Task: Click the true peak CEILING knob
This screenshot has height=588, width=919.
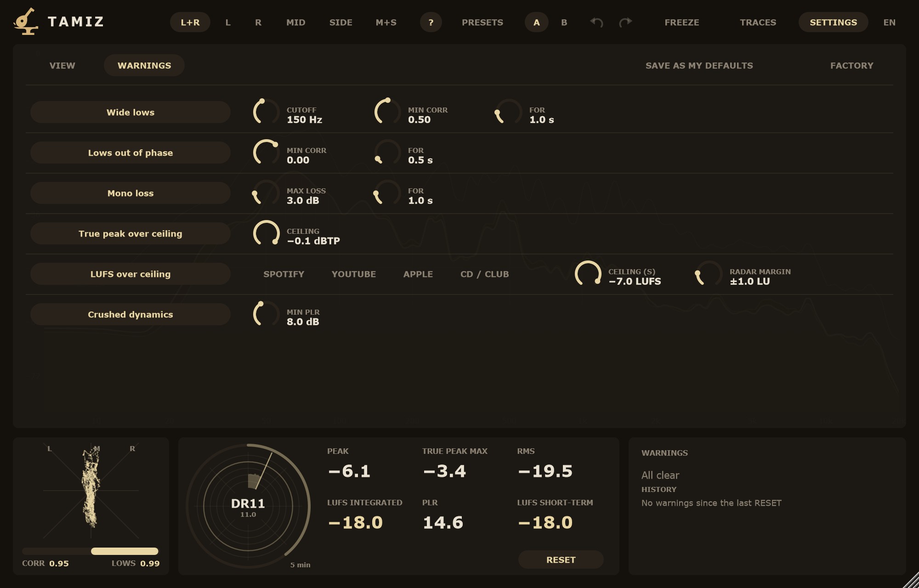Action: 267,233
